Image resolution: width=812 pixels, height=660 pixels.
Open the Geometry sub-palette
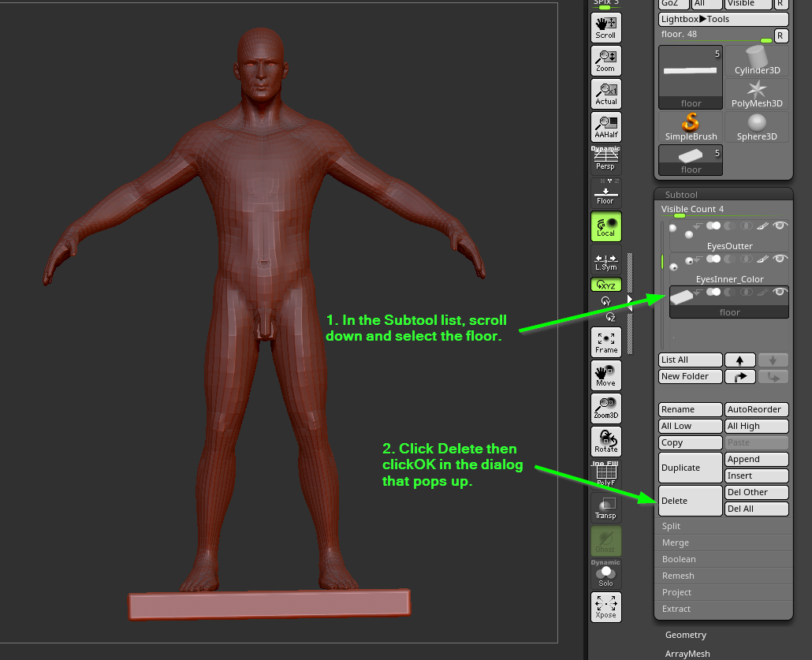point(686,635)
